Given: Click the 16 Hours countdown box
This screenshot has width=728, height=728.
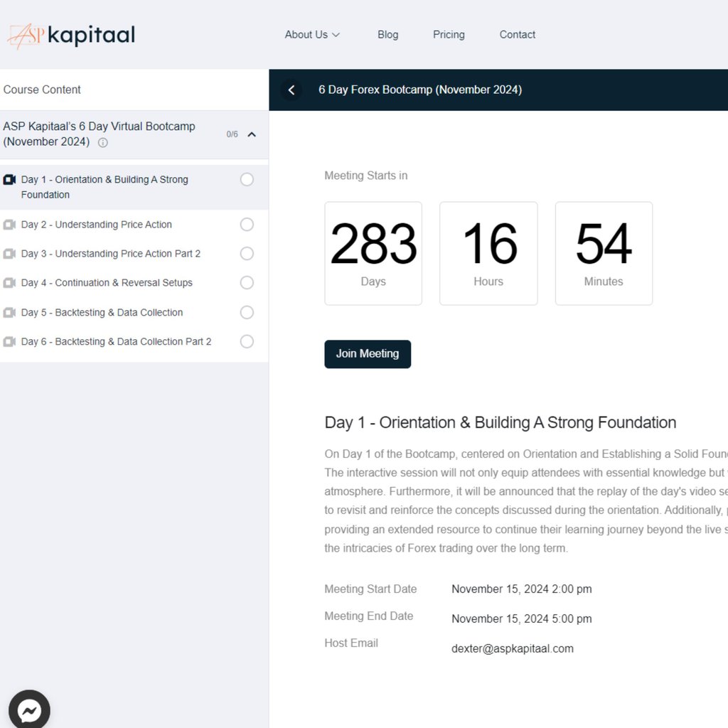Looking at the screenshot, I should point(488,254).
